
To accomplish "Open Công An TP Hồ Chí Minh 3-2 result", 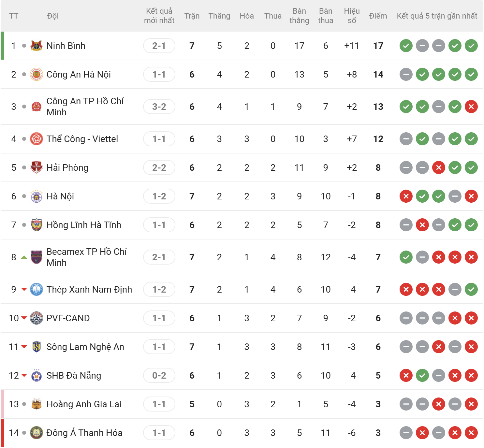I will pyautogui.click(x=159, y=107).
